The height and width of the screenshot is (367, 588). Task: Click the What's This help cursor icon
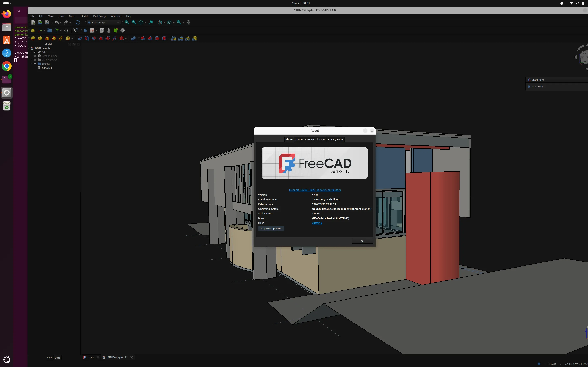click(76, 30)
